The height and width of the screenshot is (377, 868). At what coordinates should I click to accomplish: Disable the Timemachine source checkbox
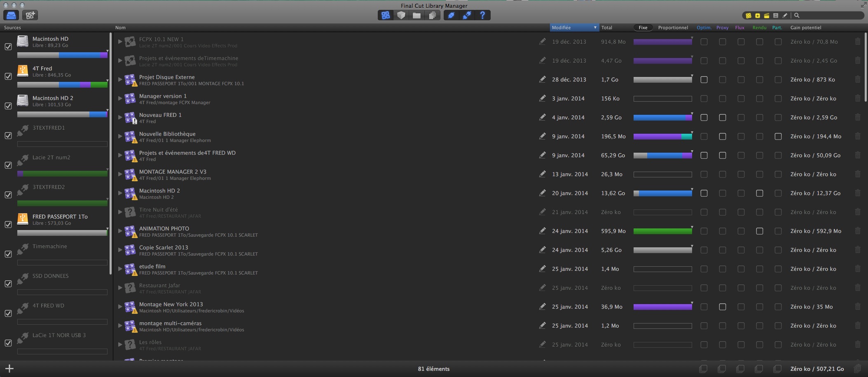pyautogui.click(x=8, y=254)
